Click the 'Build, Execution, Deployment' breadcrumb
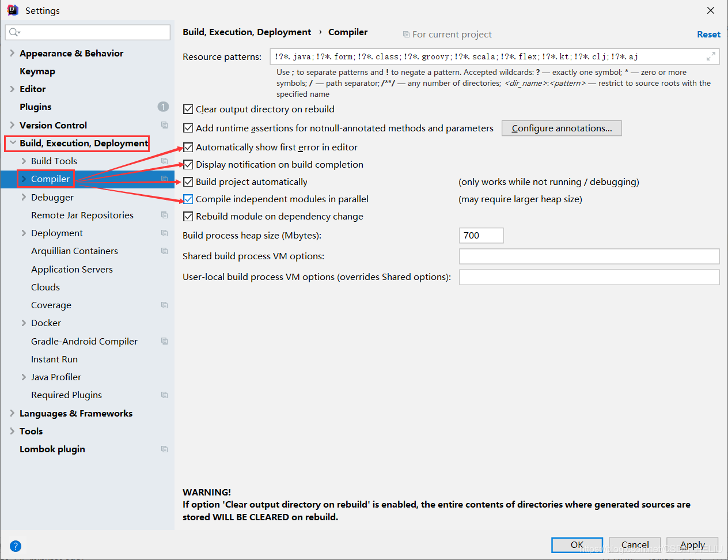This screenshot has width=728, height=560. pos(247,32)
